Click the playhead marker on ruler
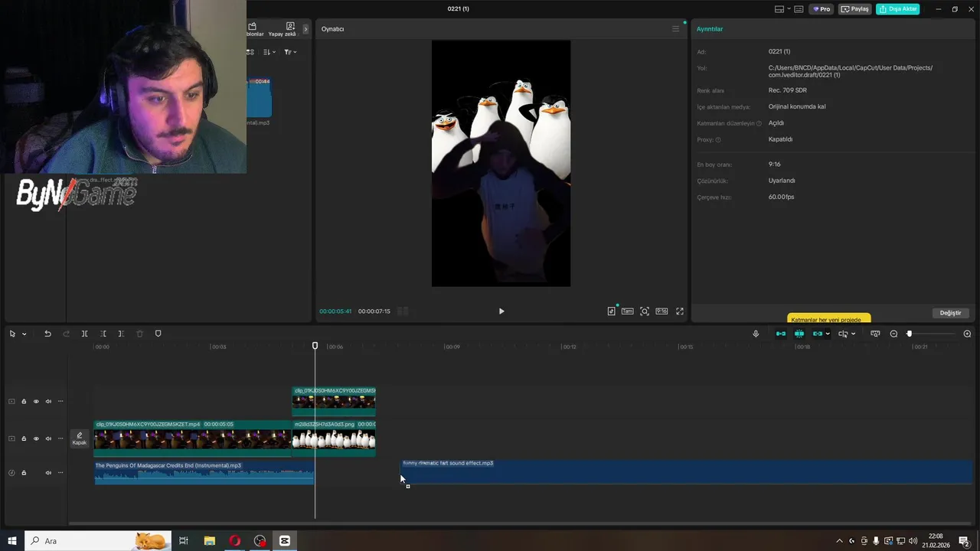The image size is (980, 551). point(315,346)
